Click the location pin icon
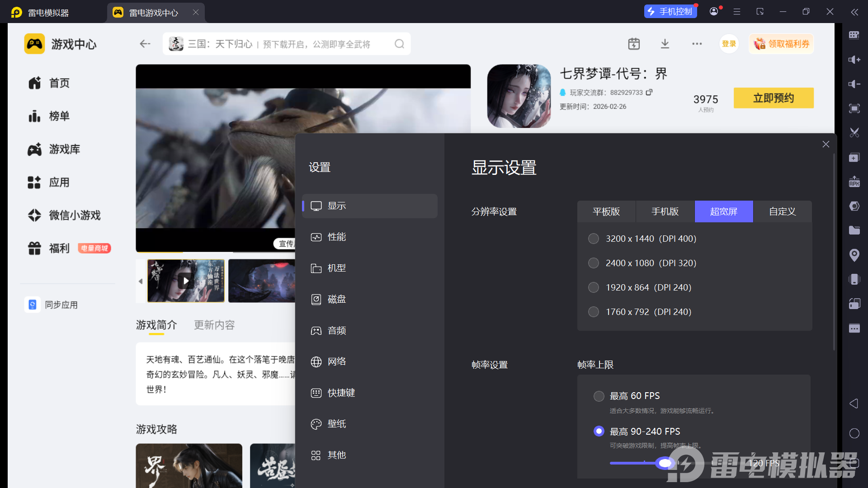Image resolution: width=868 pixels, height=488 pixels. click(854, 255)
